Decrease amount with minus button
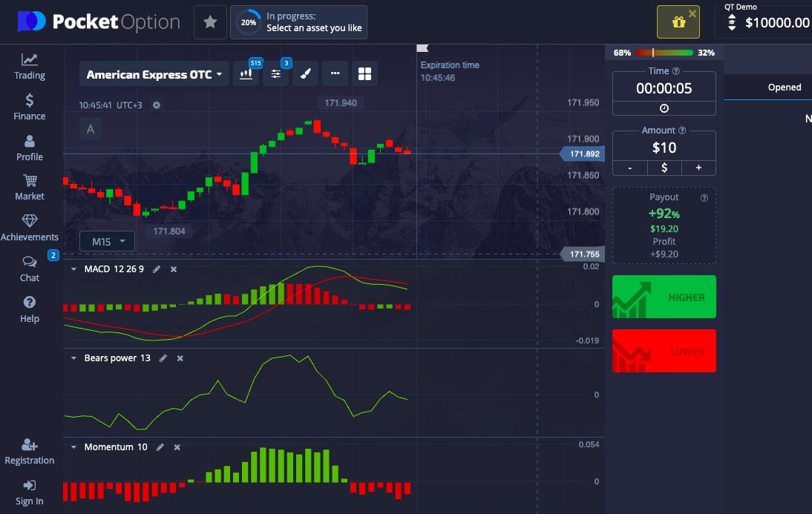 pos(629,168)
